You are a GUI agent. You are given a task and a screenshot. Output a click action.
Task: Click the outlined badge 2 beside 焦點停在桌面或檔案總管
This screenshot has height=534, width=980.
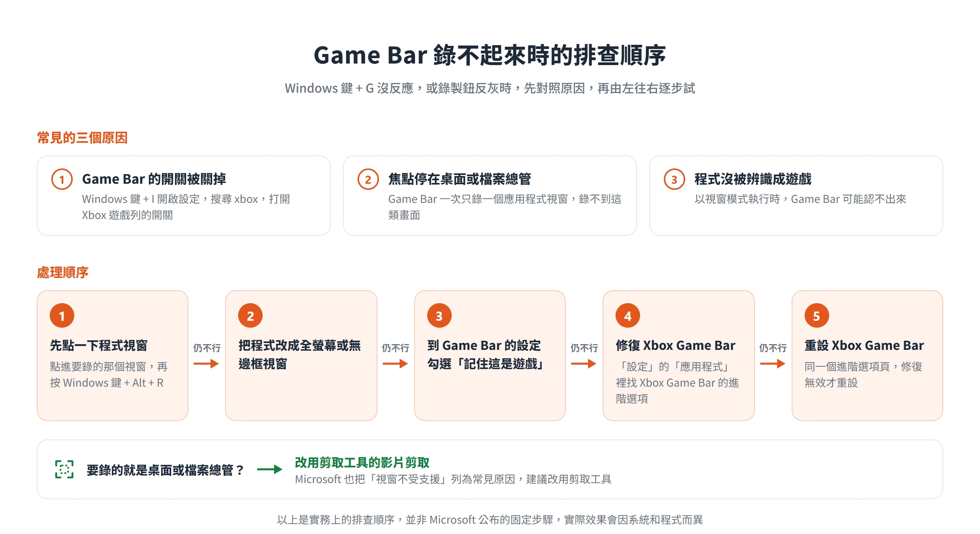coord(368,179)
